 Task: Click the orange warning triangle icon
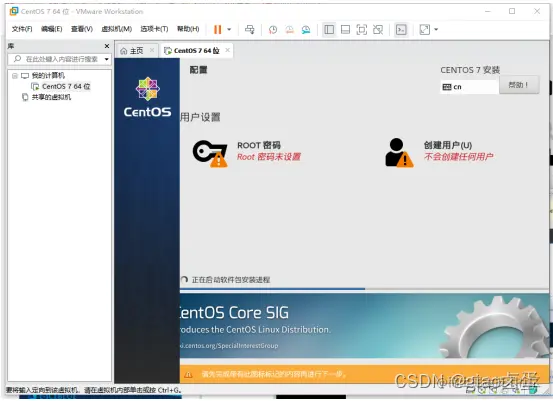point(188,375)
